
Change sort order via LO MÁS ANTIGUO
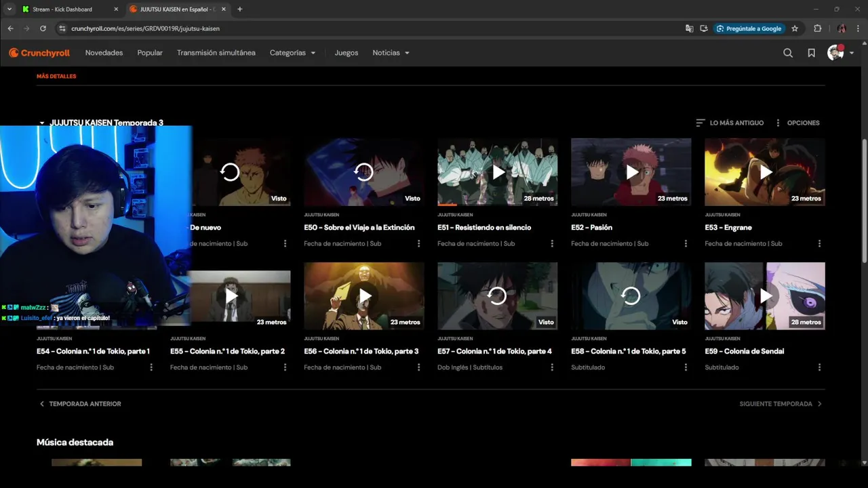pyautogui.click(x=730, y=123)
